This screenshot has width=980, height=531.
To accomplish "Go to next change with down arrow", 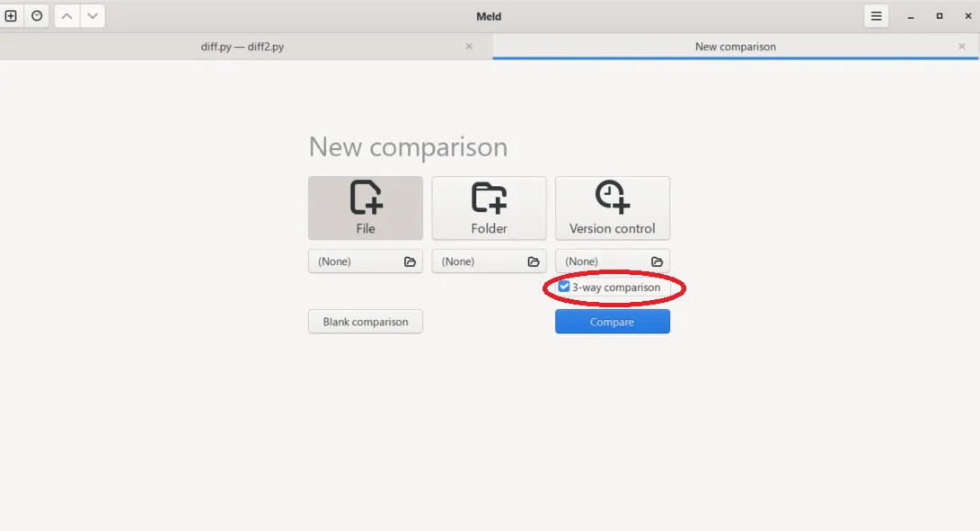I will pos(93,16).
